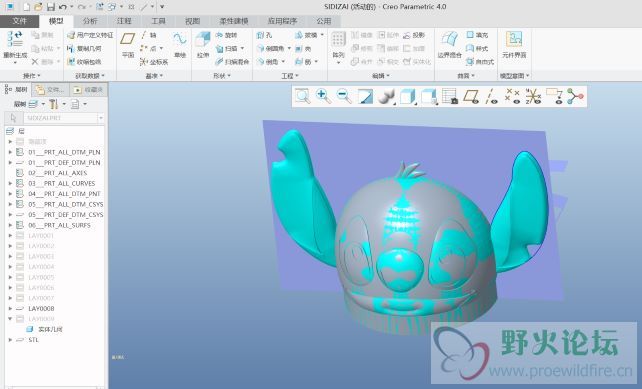Collapse the LAY0009 layer node
The image size is (642, 389).
click(10, 319)
